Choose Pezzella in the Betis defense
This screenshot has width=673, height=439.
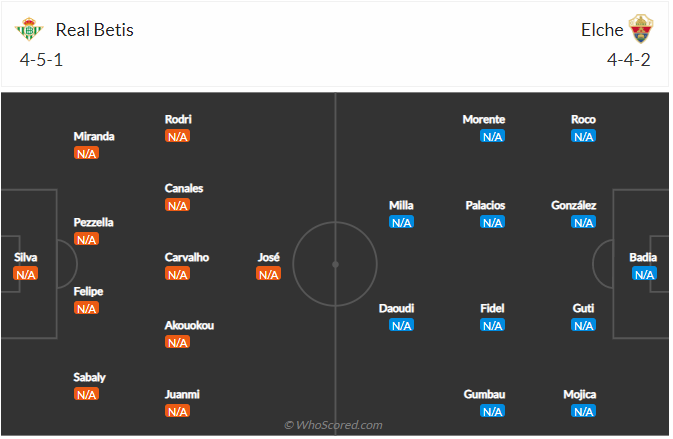pyautogui.click(x=94, y=222)
